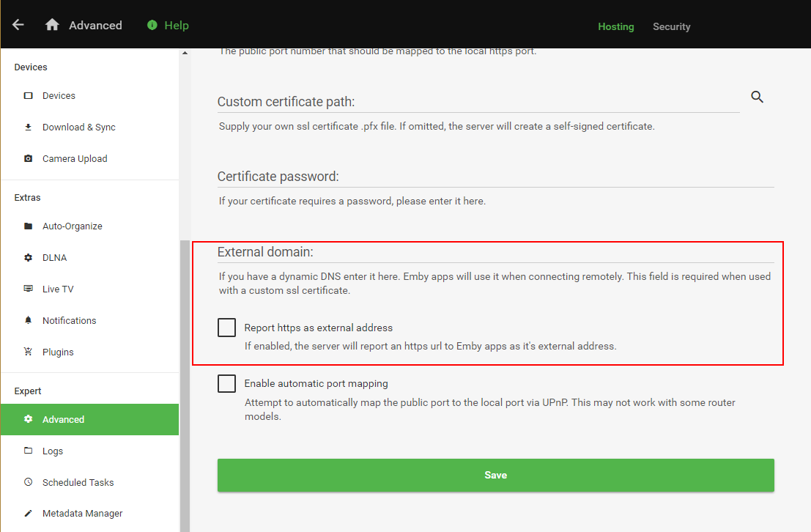Check Enable automatic port mapping

point(226,383)
